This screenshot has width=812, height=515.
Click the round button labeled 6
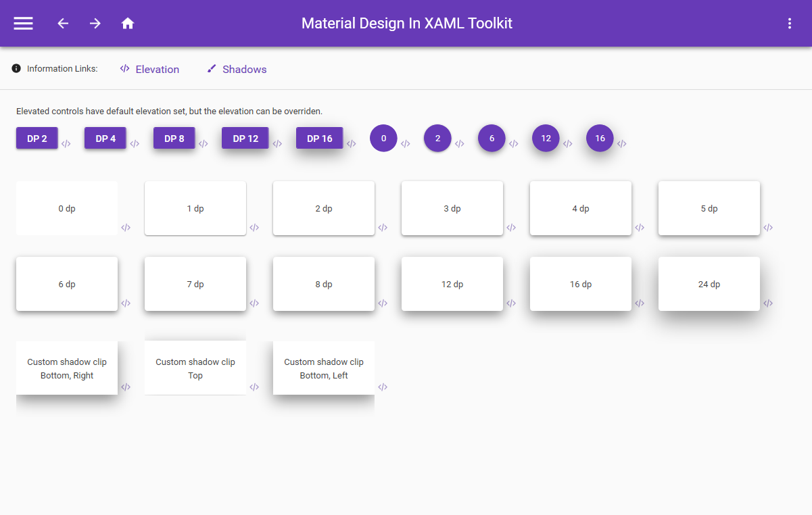pos(492,139)
